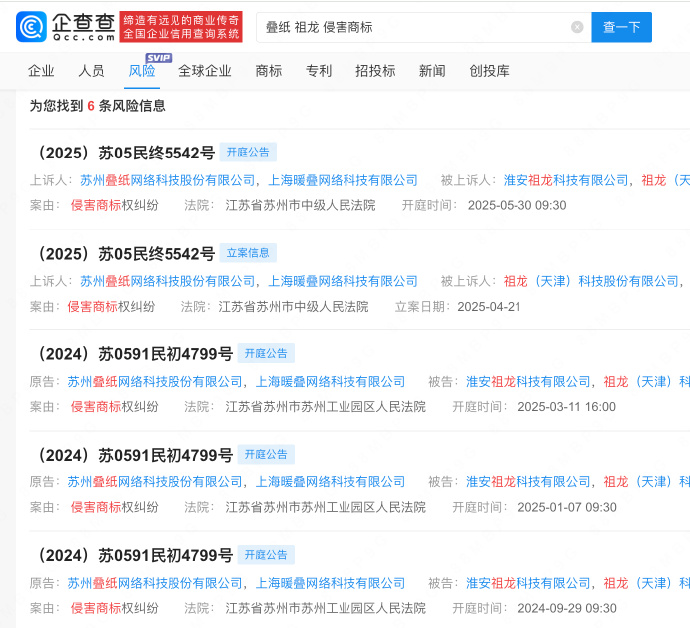The width and height of the screenshot is (690, 628).
Task: Click 立案信息 tag on second 5542号 case
Action: (248, 253)
